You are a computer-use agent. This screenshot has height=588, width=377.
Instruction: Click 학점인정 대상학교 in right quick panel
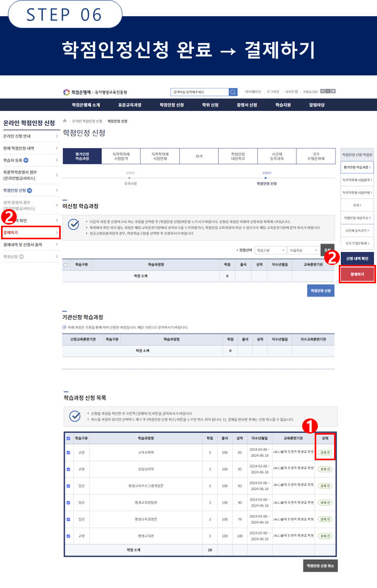357,218
